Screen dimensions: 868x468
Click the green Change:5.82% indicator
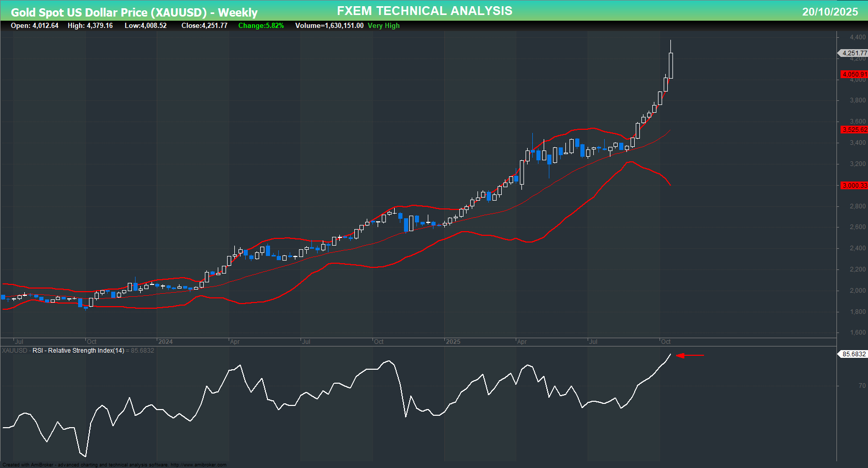pos(261,25)
